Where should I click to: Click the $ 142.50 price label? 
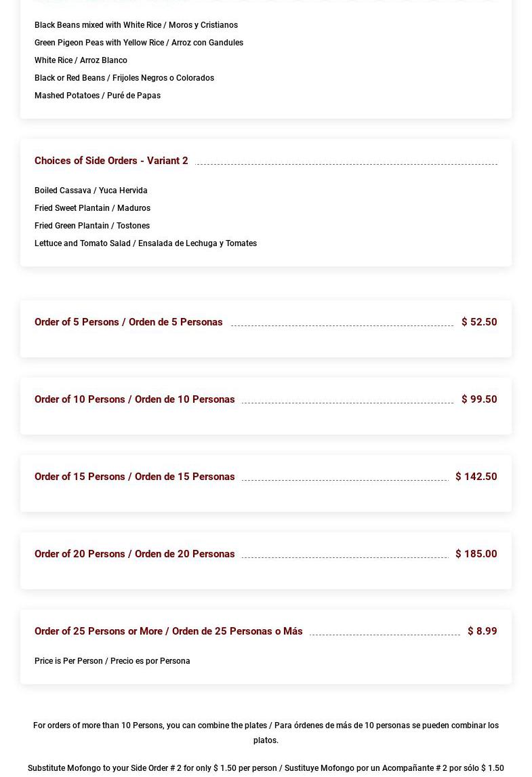point(476,477)
